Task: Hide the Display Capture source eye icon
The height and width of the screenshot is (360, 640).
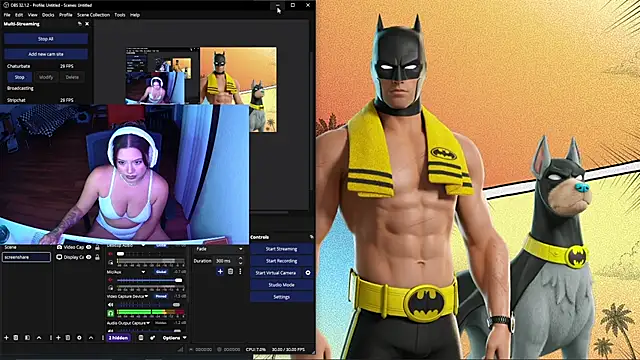Action: [89, 257]
